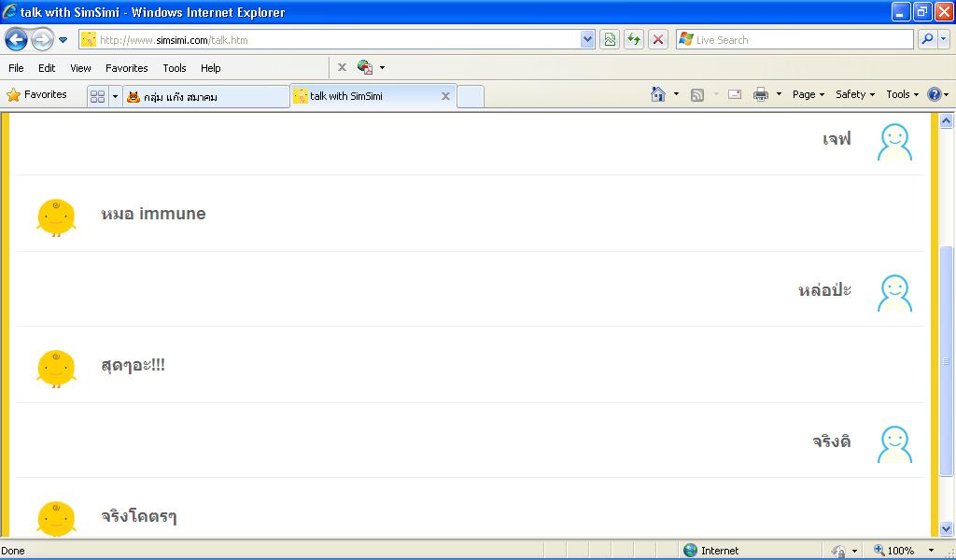Refresh the page with green arrows icon

(x=634, y=40)
